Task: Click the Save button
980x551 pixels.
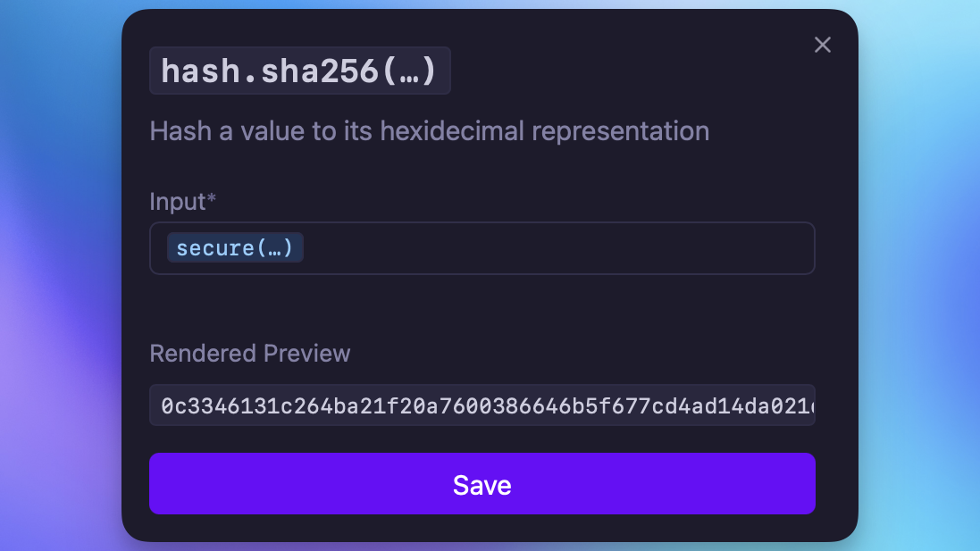Action: 482,483
